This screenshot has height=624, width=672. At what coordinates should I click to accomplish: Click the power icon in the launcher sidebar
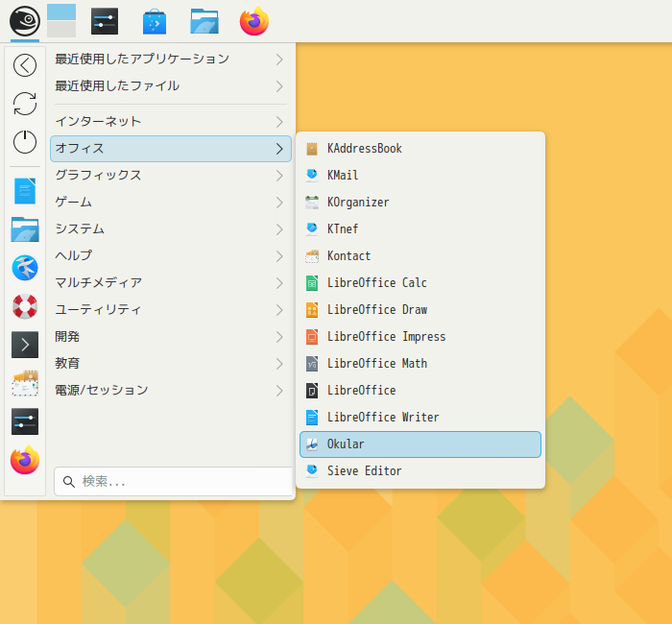(25, 142)
